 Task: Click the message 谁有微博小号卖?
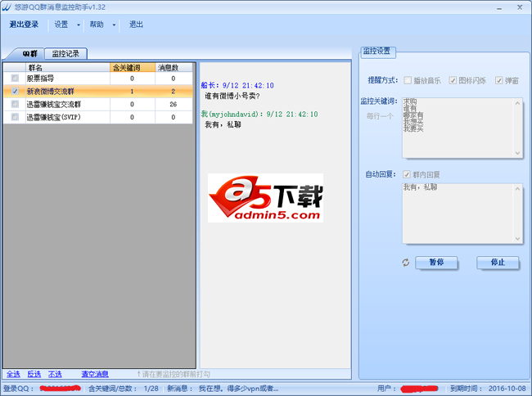232,96
